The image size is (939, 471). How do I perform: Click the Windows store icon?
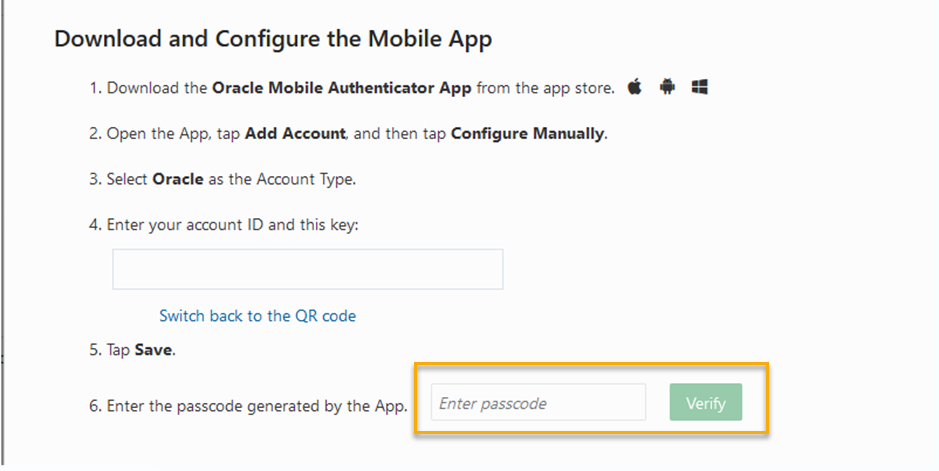700,88
